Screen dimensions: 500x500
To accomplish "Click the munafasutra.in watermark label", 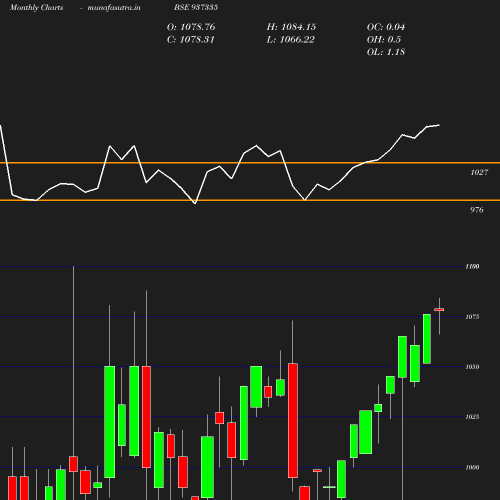I will (x=114, y=8).
